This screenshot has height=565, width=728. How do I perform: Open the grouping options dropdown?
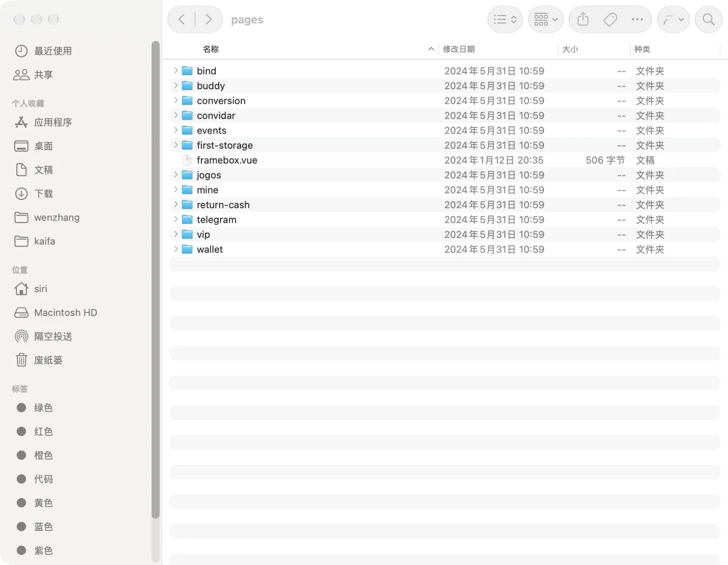[545, 20]
